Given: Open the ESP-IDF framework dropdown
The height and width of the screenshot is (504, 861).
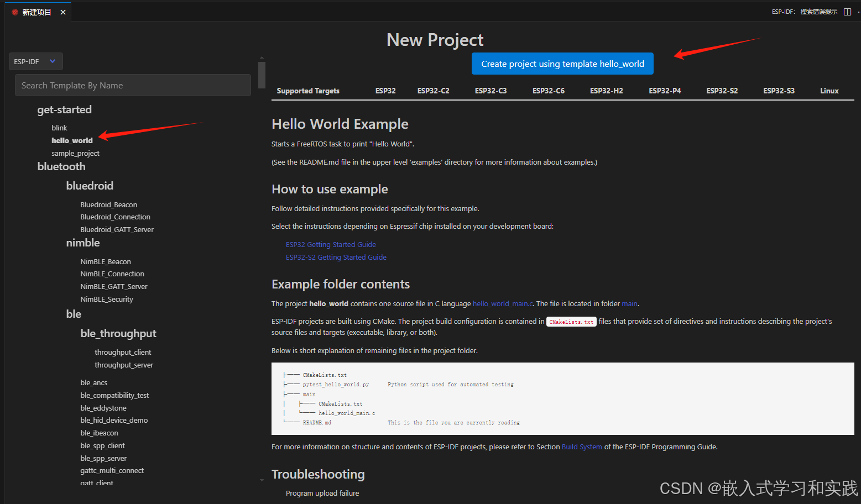Looking at the screenshot, I should pos(35,61).
